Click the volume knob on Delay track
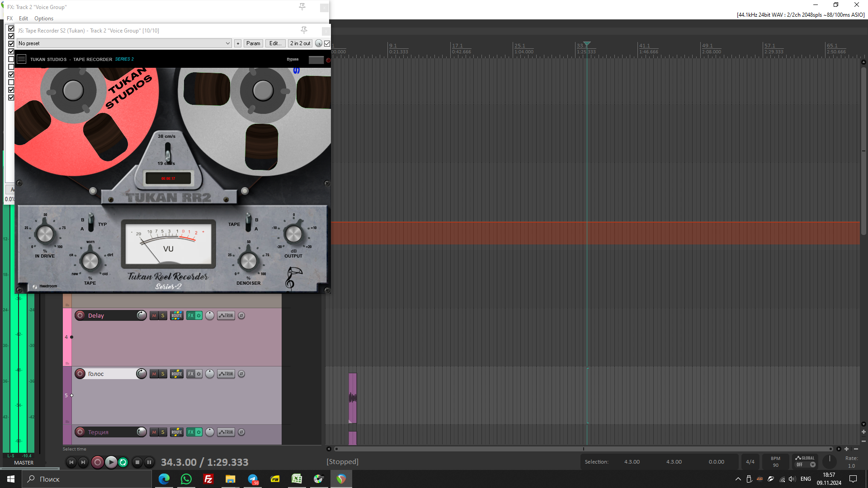868x488 pixels. (142, 315)
